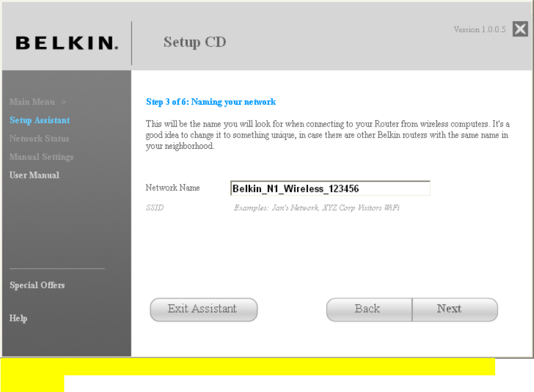Click the Setup CD title text

(x=195, y=42)
